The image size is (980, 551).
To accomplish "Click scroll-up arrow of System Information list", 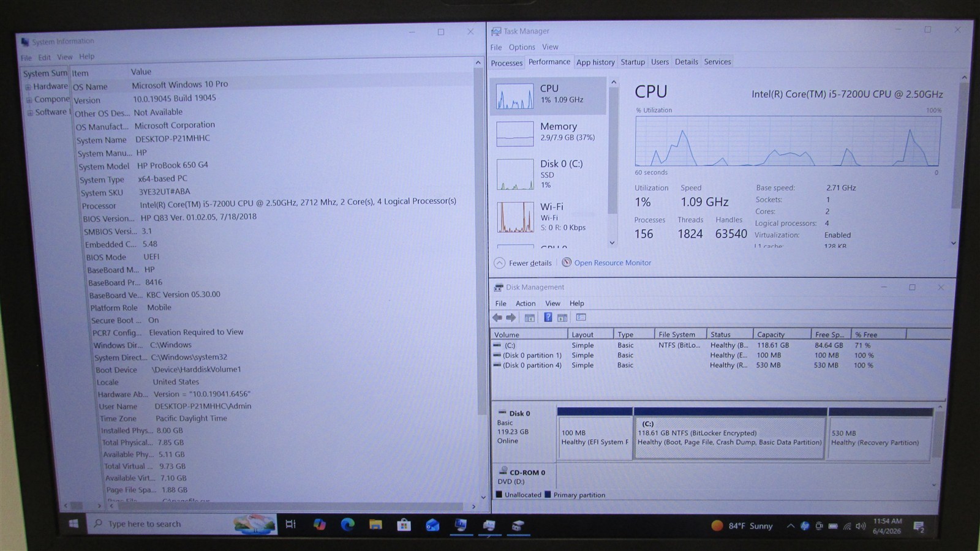I will pyautogui.click(x=478, y=62).
